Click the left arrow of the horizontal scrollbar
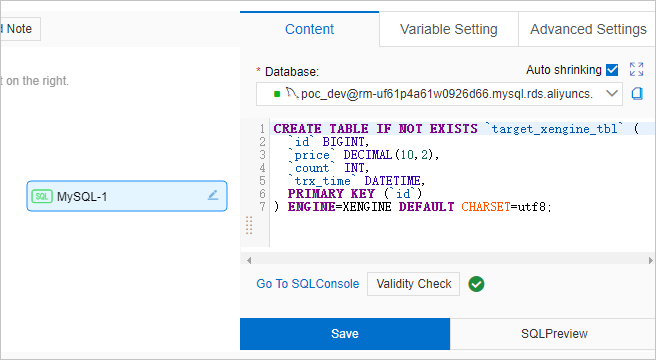The width and height of the screenshot is (656, 360). point(249,260)
